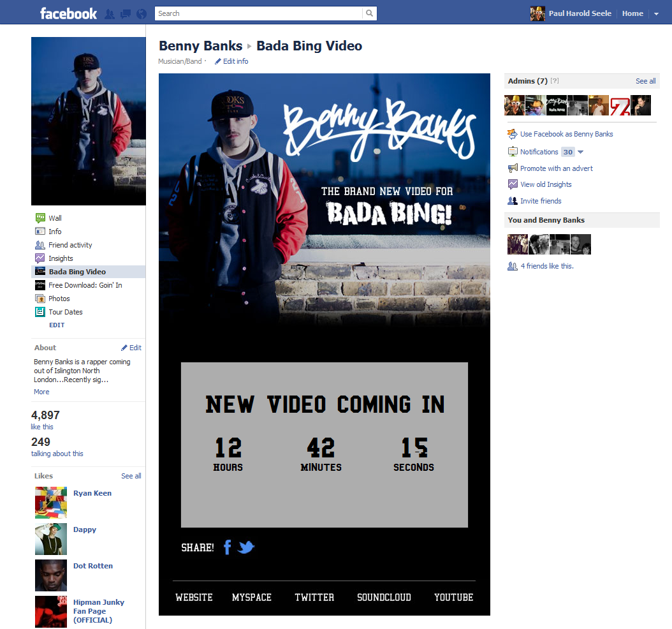This screenshot has width=672, height=629.
Task: Click the Admins help question mark
Action: pos(555,80)
